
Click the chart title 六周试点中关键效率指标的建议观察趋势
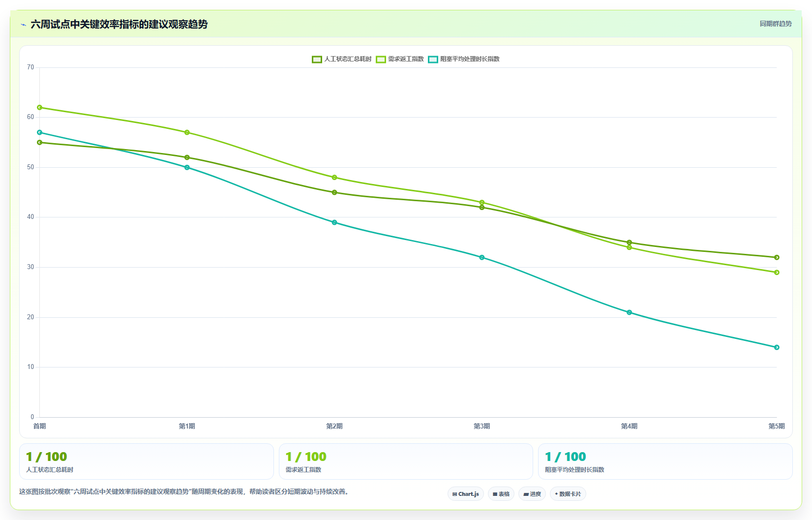point(119,24)
